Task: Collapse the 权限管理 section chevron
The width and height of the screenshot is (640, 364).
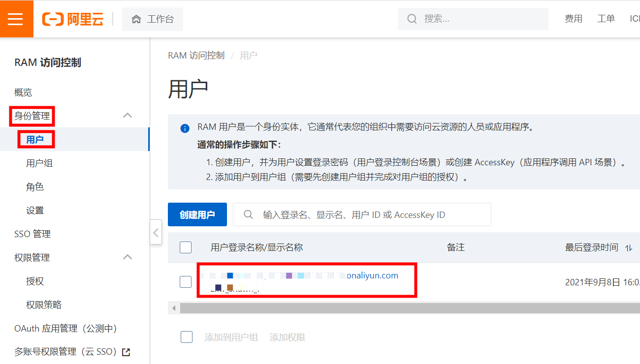Action: pos(127,257)
